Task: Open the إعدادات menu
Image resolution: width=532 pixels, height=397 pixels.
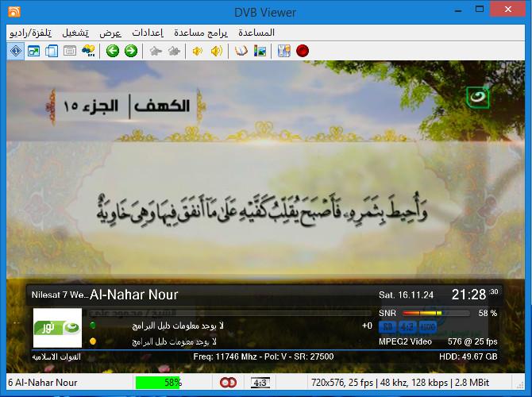Action: 148,33
